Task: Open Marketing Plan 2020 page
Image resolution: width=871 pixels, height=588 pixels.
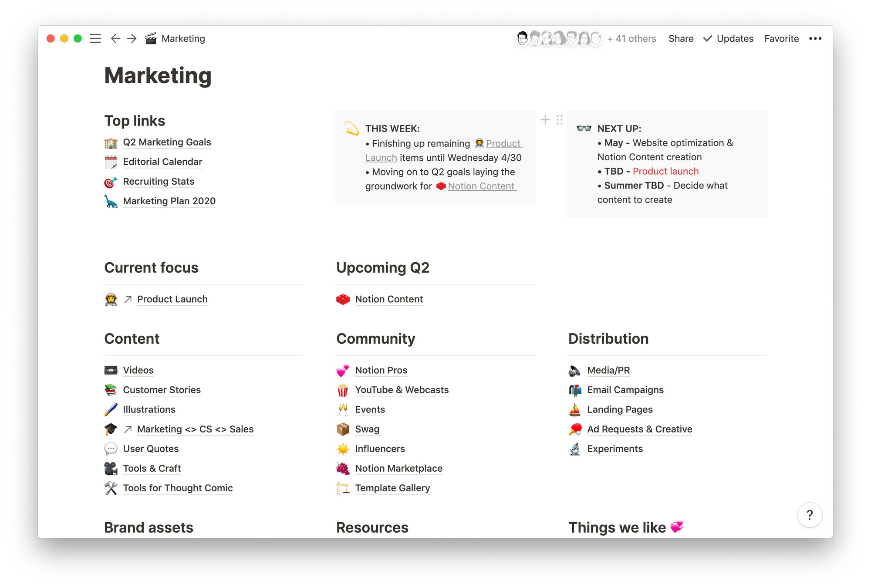Action: click(x=169, y=201)
